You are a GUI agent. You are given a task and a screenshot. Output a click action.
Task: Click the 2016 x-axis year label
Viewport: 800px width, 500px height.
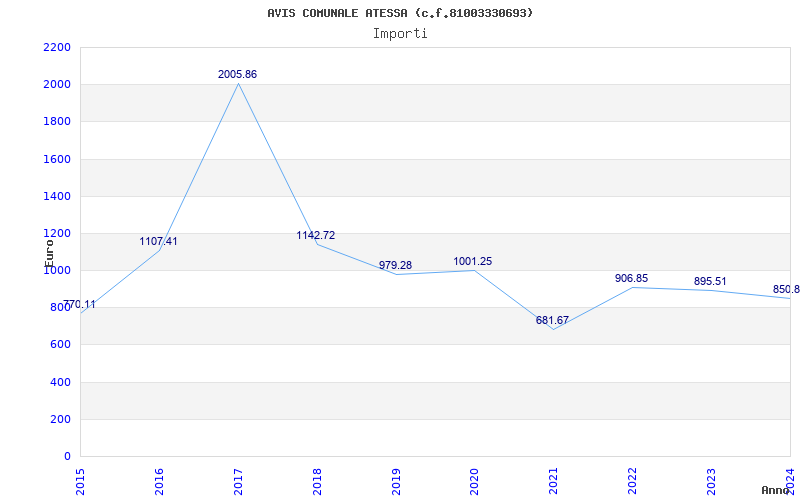tap(159, 482)
